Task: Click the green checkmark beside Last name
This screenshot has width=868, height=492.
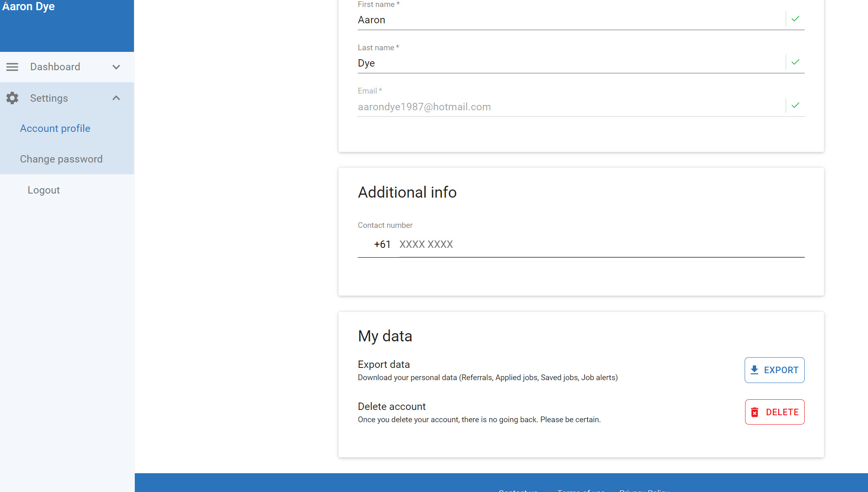Action: [795, 62]
